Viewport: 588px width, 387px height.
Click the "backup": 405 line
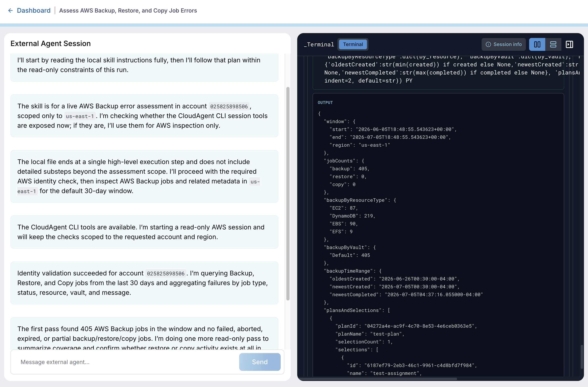[349, 169]
